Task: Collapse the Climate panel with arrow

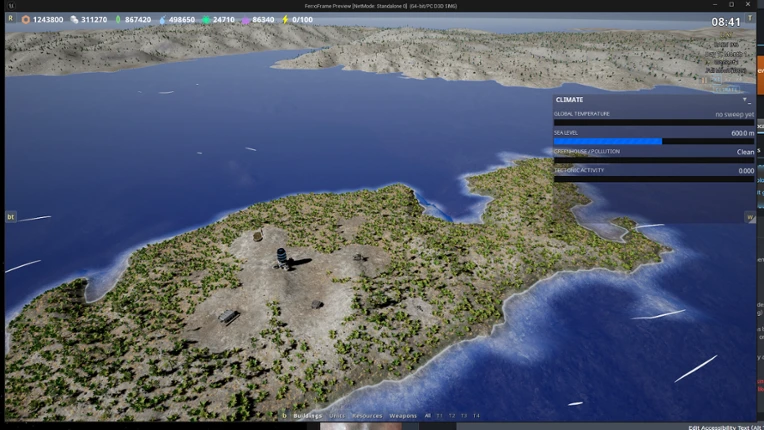Action: 744,99
